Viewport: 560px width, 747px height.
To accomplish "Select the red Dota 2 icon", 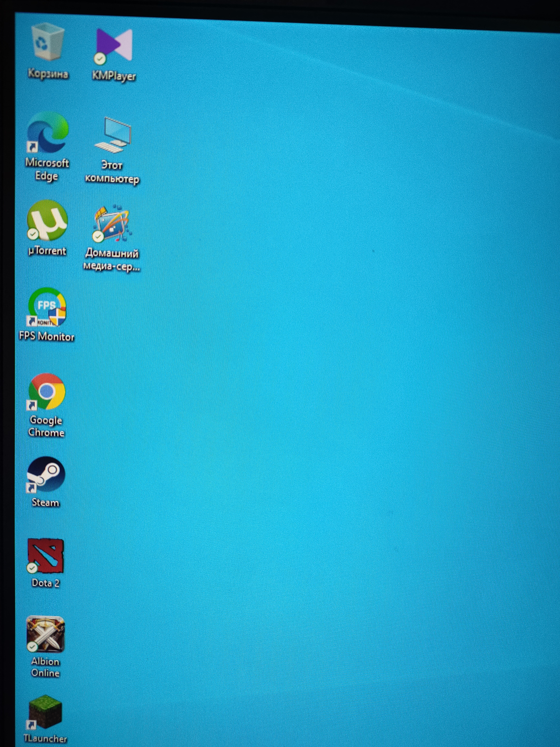I will pos(46,556).
